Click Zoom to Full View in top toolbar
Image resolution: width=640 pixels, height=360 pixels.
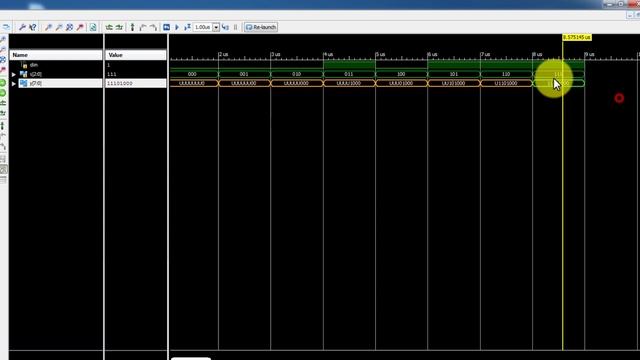tap(69, 27)
